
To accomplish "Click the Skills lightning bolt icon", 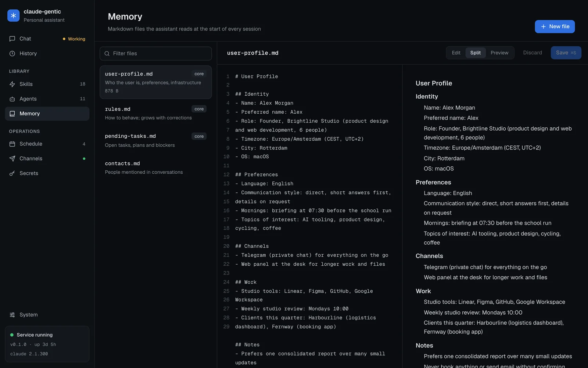I will pyautogui.click(x=12, y=84).
